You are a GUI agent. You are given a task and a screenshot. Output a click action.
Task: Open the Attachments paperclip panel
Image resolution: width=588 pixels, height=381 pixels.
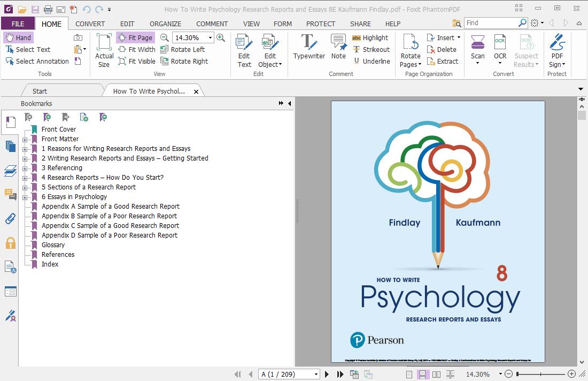(x=11, y=218)
